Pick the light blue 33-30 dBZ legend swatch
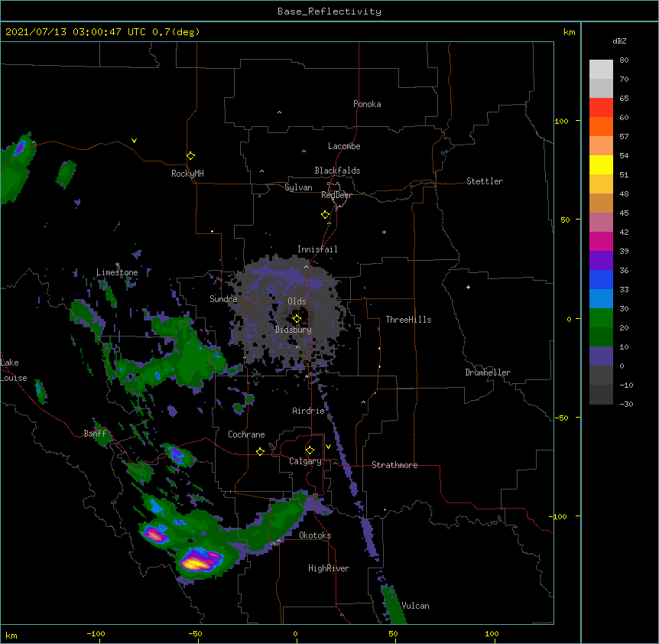The height and width of the screenshot is (644, 659). 601,299
